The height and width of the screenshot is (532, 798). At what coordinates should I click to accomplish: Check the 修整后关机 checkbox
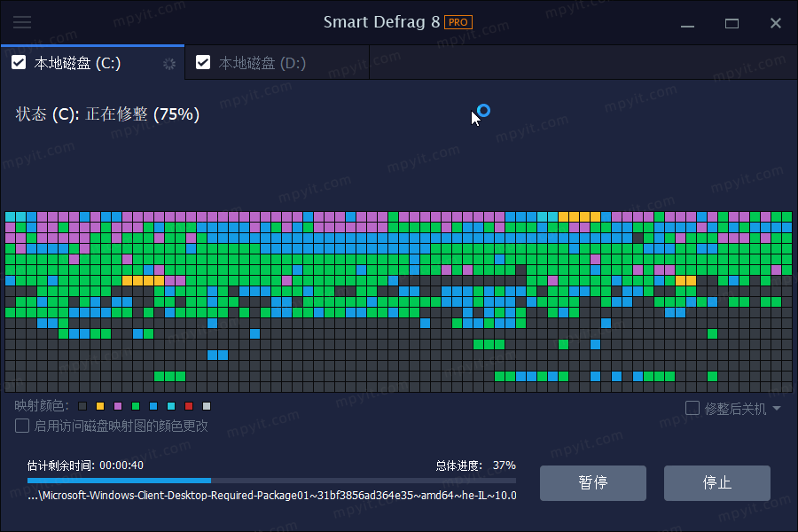(692, 408)
